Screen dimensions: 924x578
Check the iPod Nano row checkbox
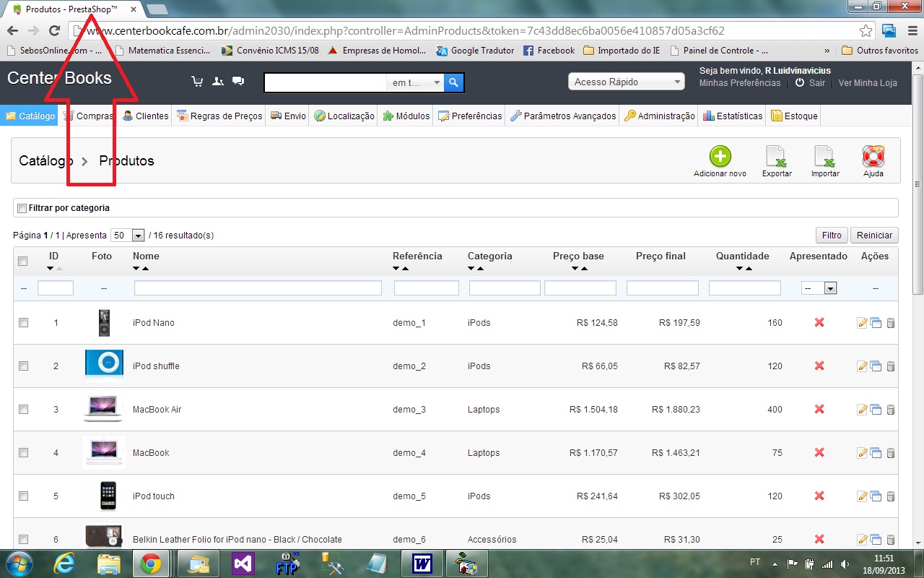point(23,323)
